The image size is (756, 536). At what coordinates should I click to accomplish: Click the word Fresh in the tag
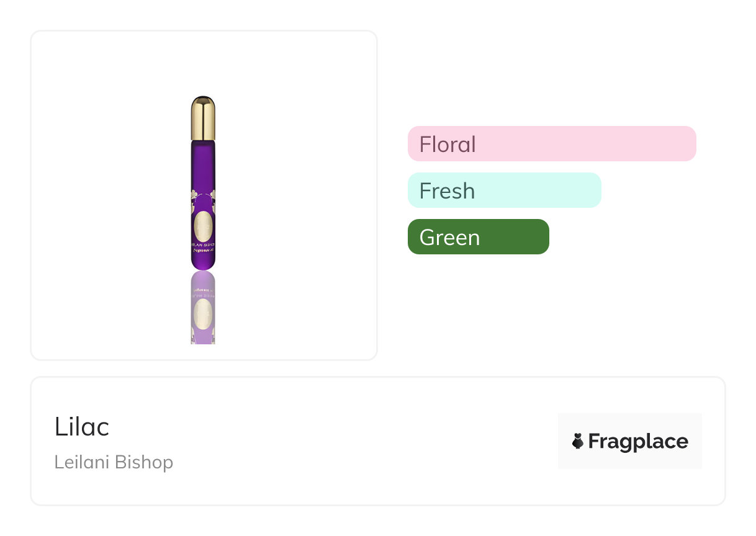click(x=447, y=190)
